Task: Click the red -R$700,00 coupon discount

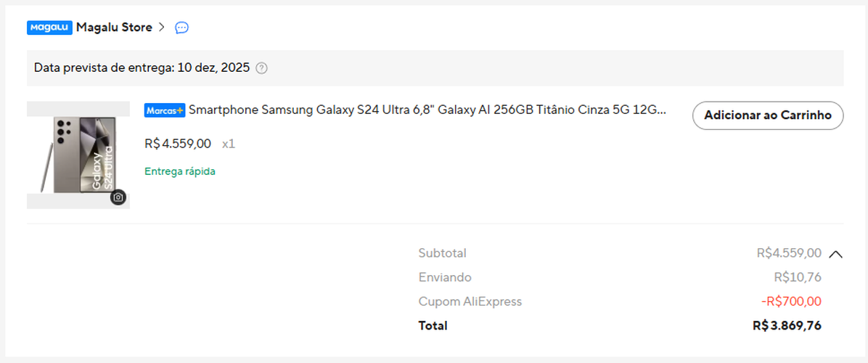Action: [x=791, y=301]
